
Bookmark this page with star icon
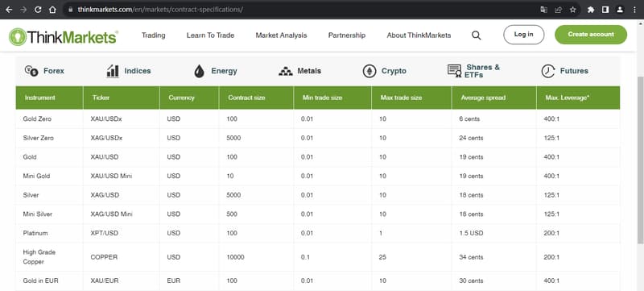[x=573, y=10]
